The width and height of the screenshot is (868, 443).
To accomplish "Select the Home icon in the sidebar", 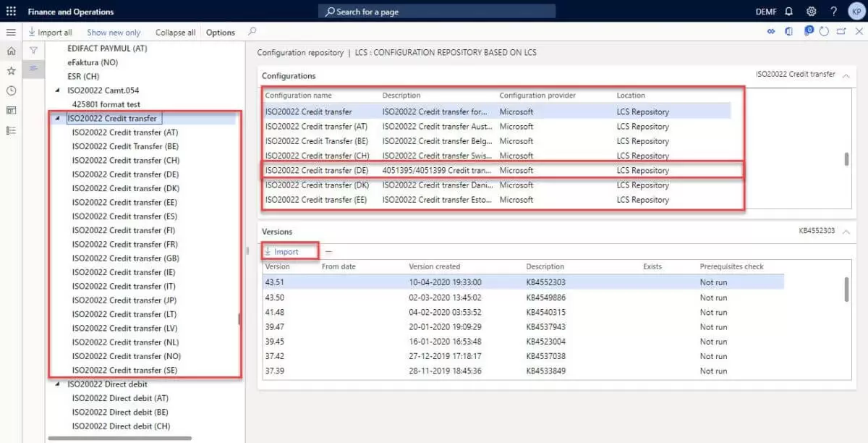I will click(11, 51).
